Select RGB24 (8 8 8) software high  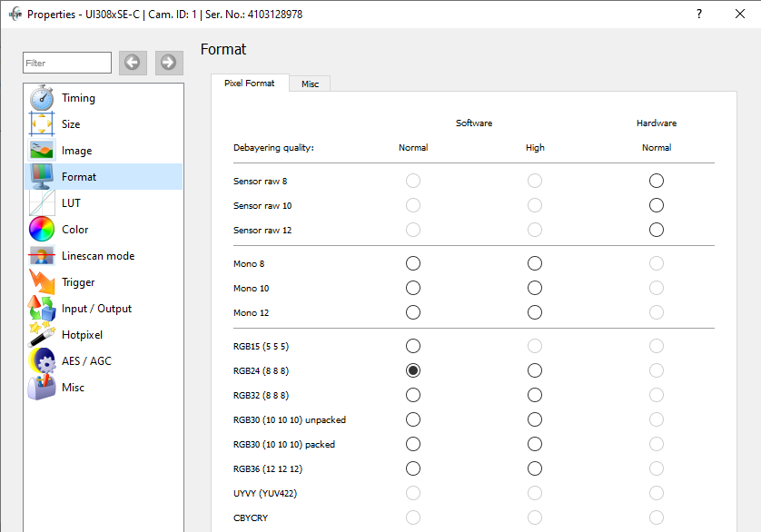535,370
